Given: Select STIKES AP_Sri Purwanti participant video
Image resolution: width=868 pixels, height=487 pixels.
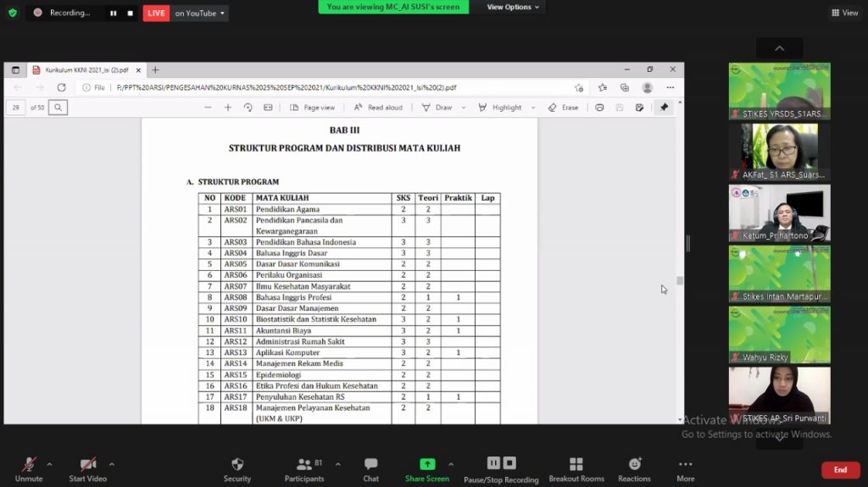Looking at the screenshot, I should [x=780, y=396].
